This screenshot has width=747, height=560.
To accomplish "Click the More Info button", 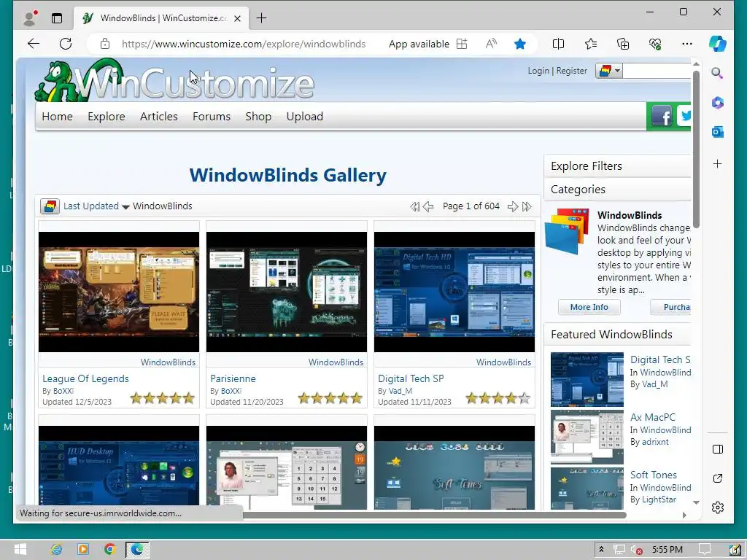I will tap(589, 307).
